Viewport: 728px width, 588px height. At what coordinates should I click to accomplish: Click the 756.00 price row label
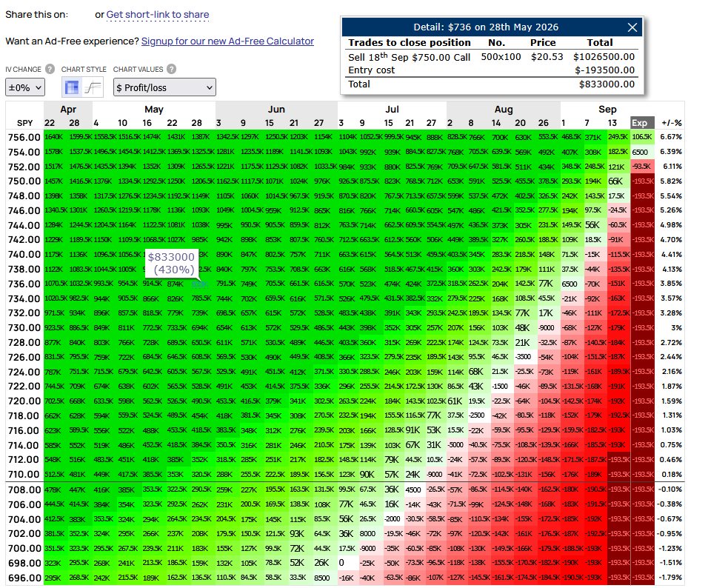click(x=24, y=137)
